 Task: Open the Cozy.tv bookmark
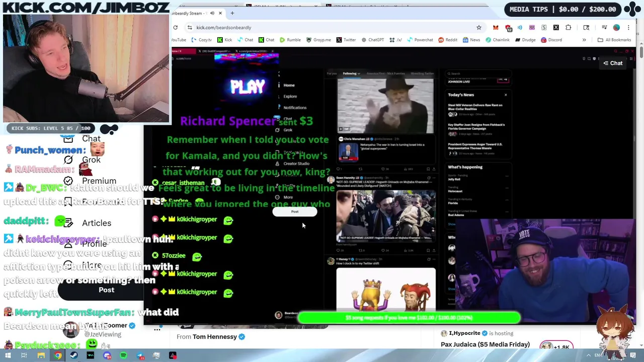tap(202, 40)
